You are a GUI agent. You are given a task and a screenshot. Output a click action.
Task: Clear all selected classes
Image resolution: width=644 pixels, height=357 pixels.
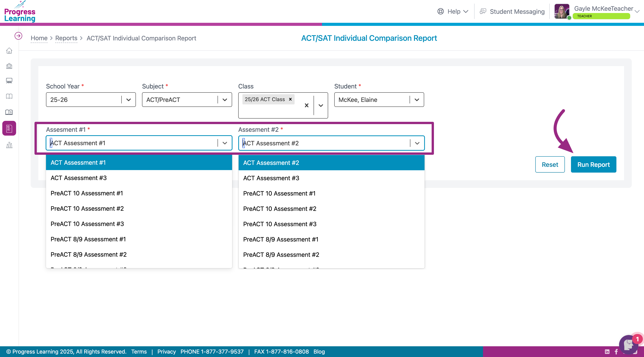pos(306,105)
